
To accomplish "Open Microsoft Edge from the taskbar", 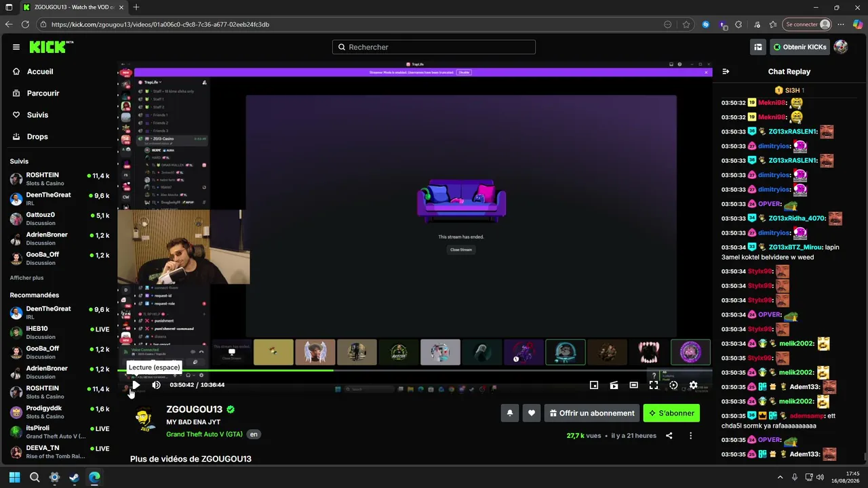I will click(x=94, y=477).
